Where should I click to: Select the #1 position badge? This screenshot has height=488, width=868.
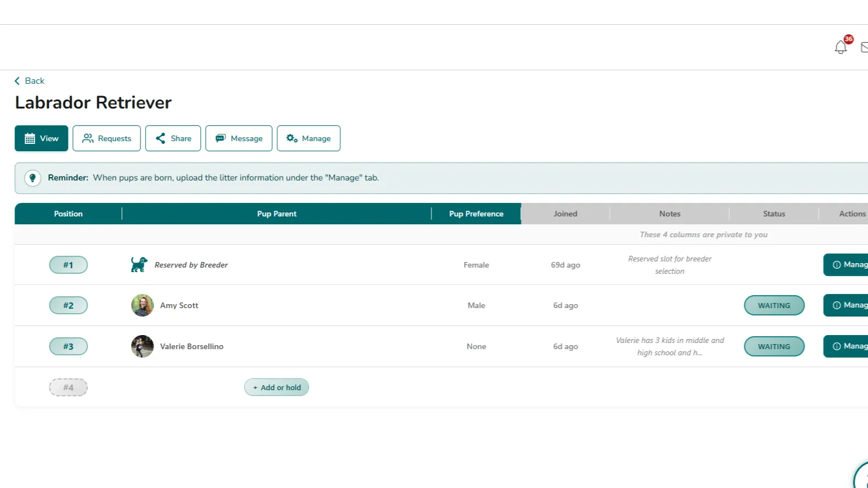pos(68,265)
